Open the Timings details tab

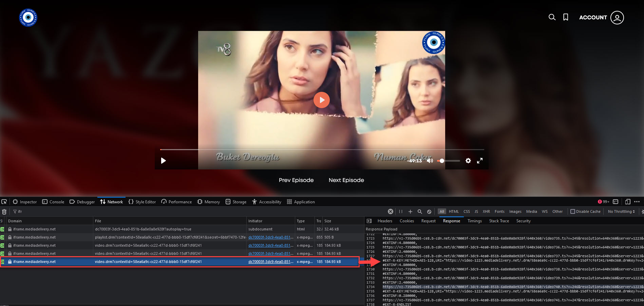click(475, 221)
